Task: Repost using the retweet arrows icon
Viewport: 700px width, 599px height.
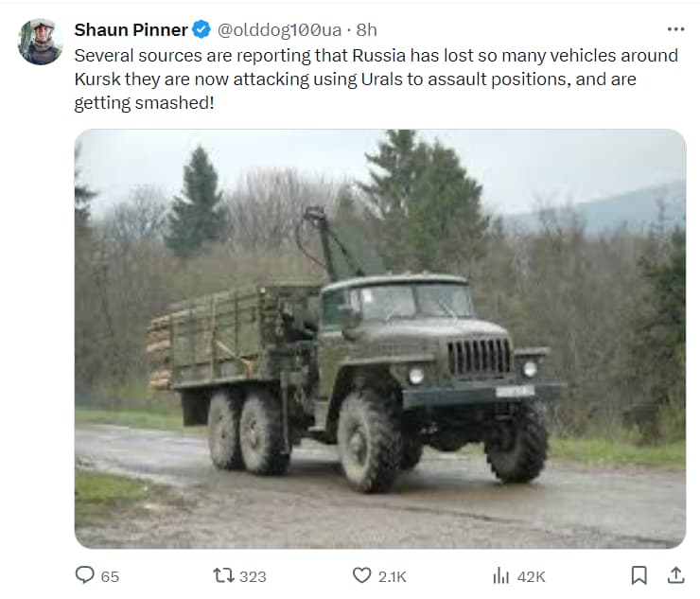Action: 223,575
